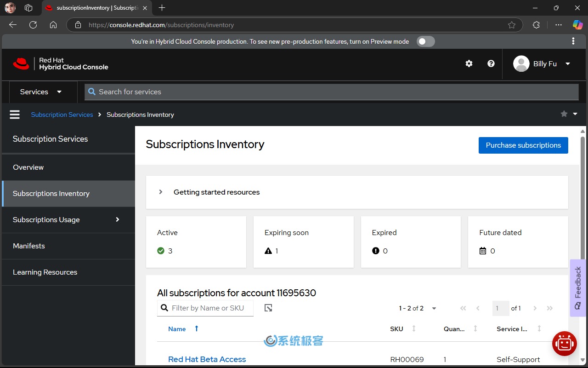Go to the browser home page

coord(53,25)
